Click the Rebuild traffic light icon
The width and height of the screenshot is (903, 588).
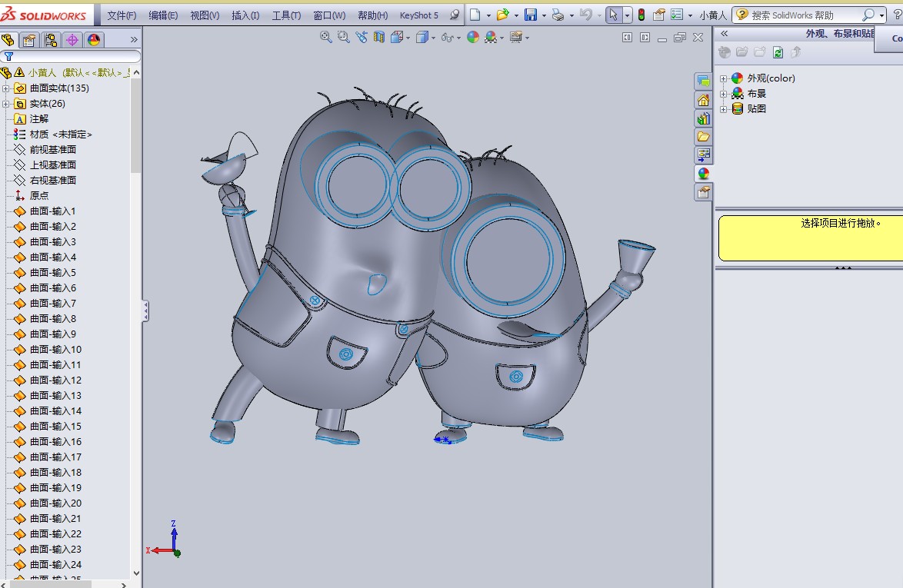[641, 15]
